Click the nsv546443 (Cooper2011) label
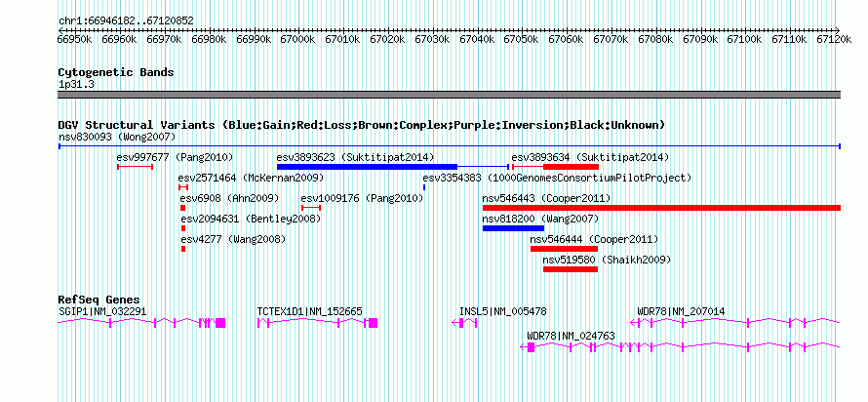Screen dimensions: 868x402 point(546,198)
